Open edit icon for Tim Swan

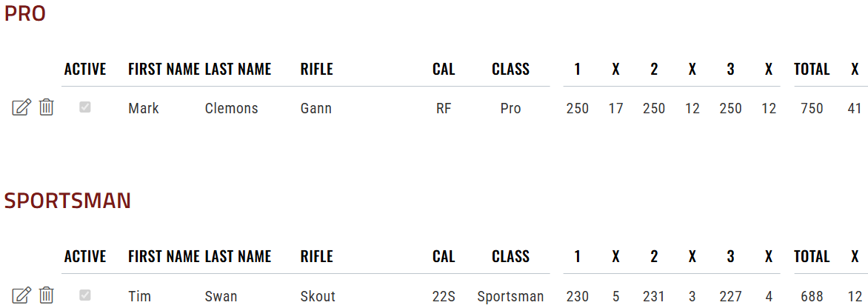pos(21,295)
